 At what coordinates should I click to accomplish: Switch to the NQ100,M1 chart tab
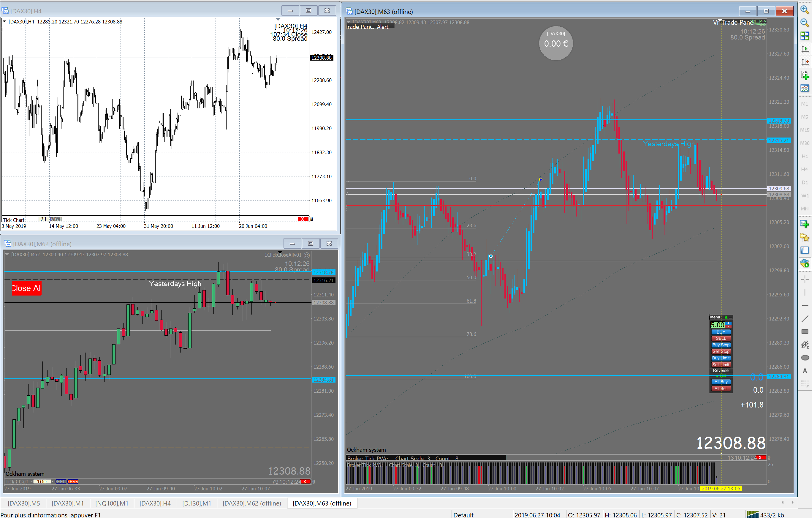click(x=112, y=503)
